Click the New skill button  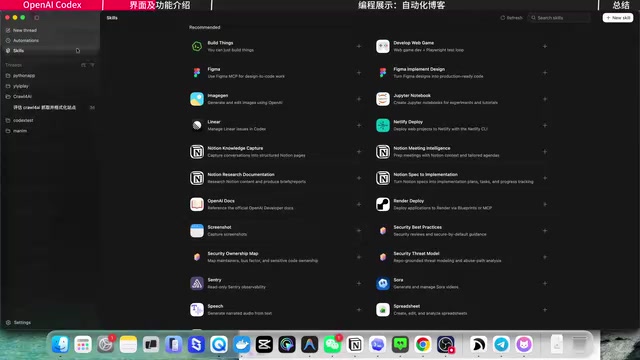coord(618,18)
